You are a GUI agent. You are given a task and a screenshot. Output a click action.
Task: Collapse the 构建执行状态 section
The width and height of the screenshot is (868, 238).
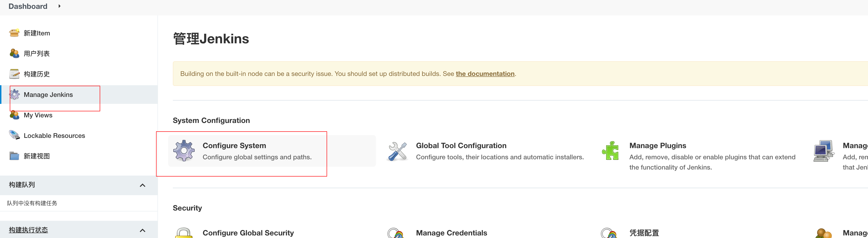click(x=143, y=230)
